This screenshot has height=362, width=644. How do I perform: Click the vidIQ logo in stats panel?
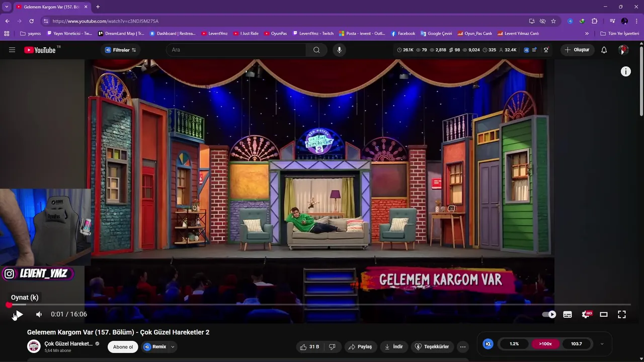pos(488,344)
